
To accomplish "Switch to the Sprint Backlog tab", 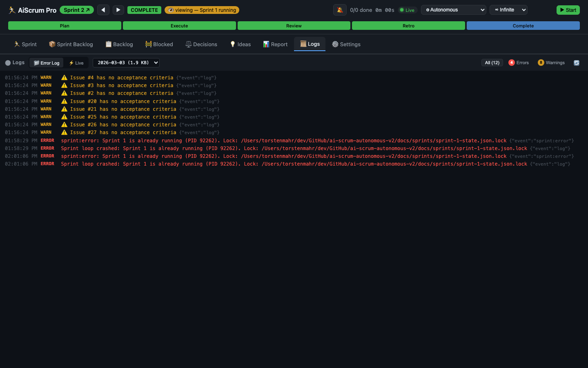I will point(71,44).
